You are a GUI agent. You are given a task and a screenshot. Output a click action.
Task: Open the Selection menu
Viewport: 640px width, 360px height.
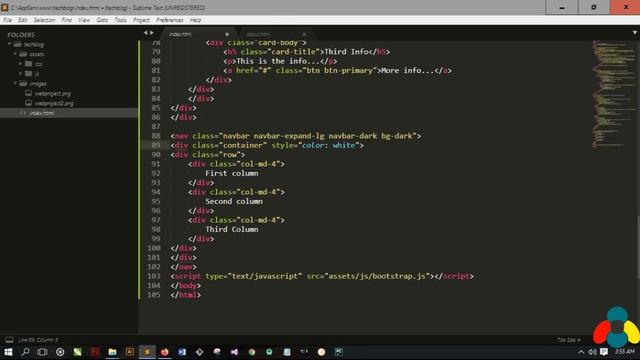coord(44,20)
